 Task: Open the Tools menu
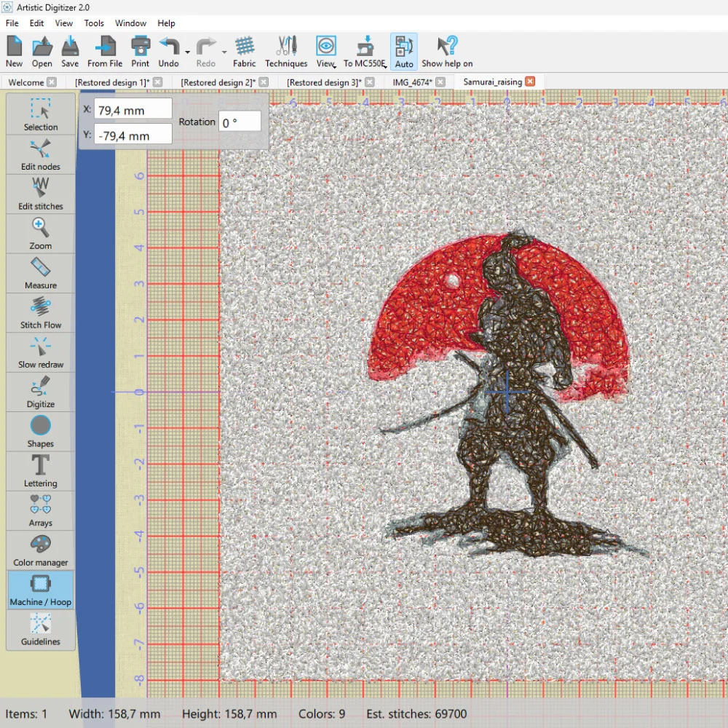click(94, 23)
